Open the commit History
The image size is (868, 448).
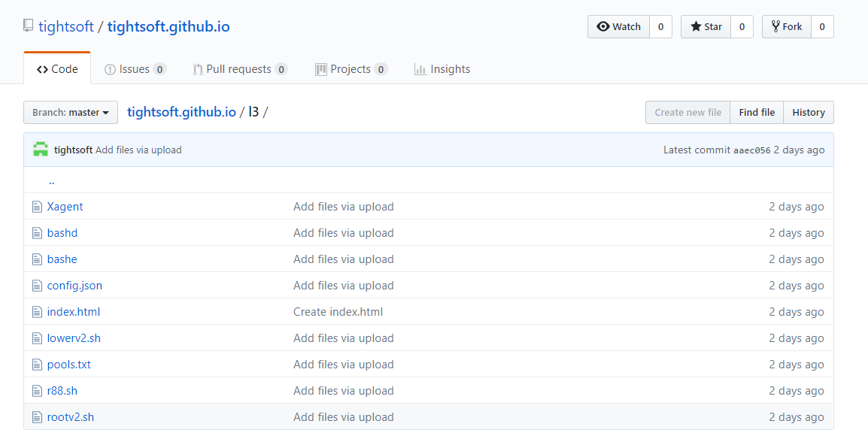tap(809, 112)
